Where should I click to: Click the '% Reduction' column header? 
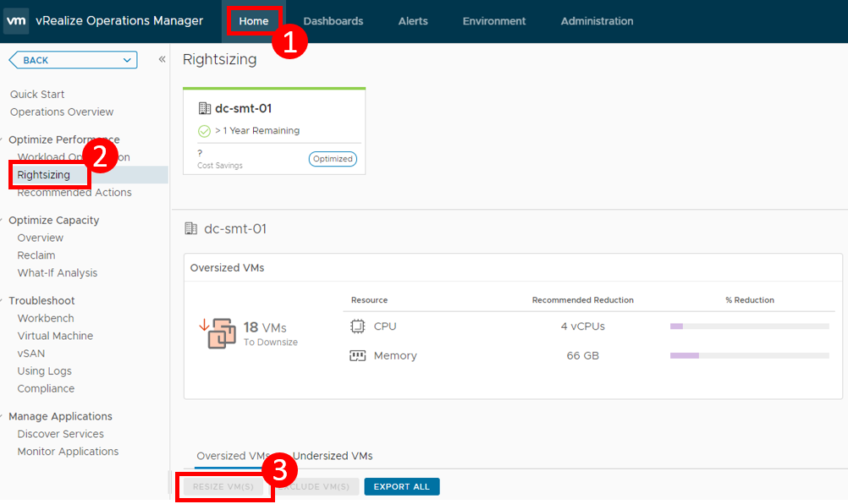[750, 300]
